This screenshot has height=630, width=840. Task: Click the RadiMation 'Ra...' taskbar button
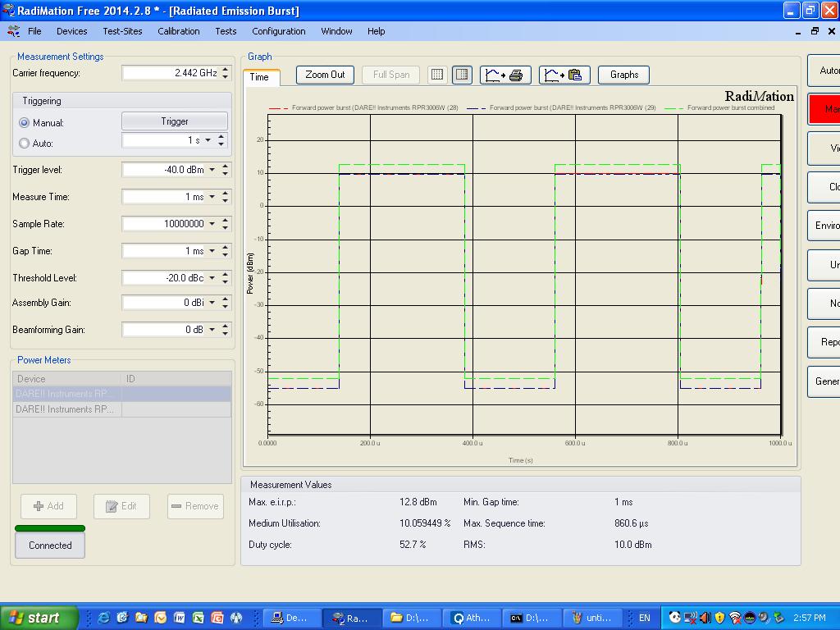(x=352, y=618)
